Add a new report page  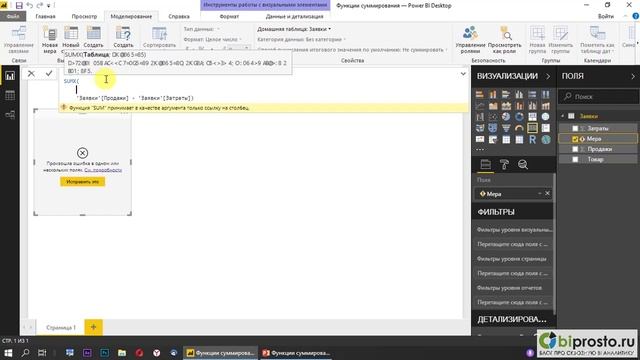pos(93,327)
